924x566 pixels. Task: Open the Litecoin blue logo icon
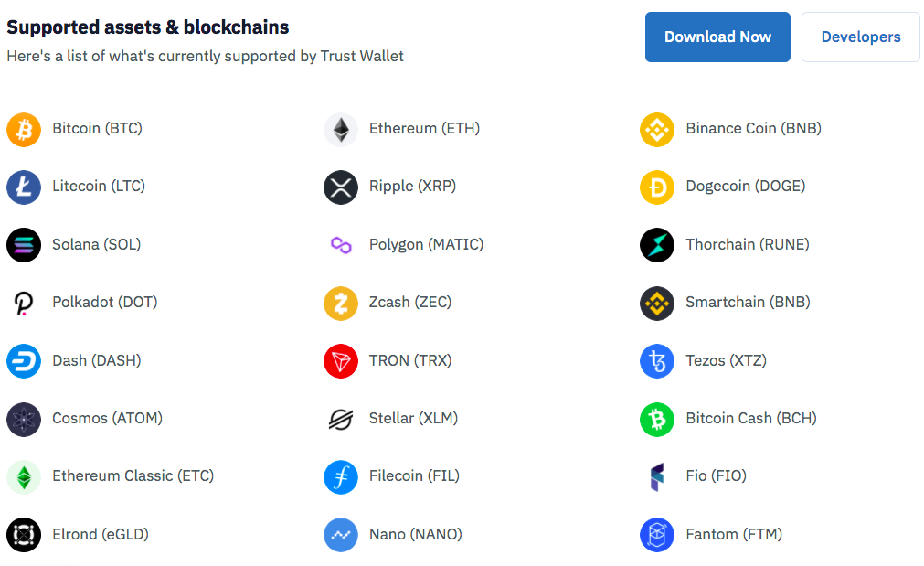pos(24,187)
